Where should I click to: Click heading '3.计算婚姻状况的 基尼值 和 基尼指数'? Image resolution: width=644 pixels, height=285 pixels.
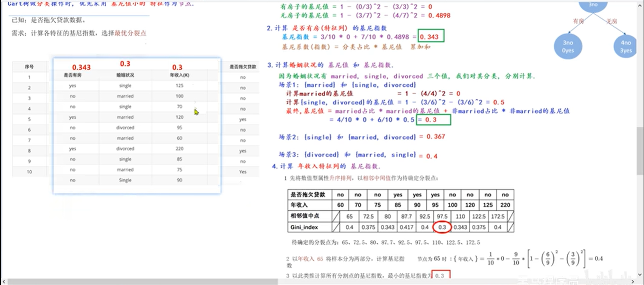tap(330, 65)
